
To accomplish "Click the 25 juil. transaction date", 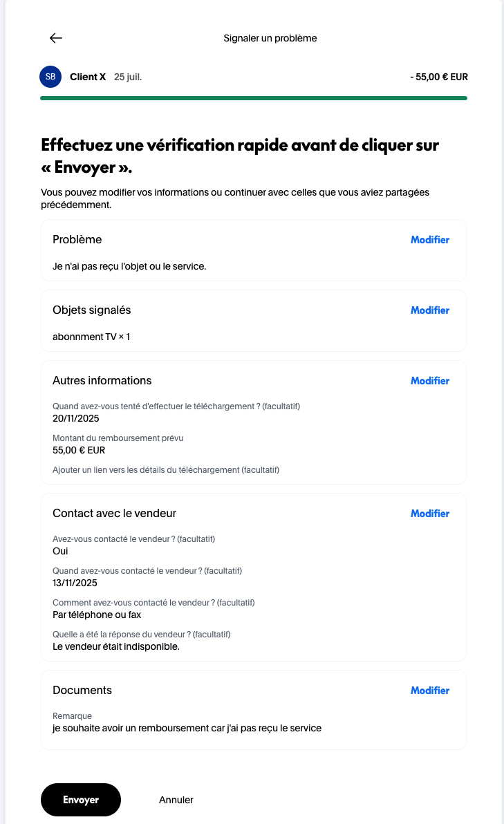I will click(x=128, y=77).
